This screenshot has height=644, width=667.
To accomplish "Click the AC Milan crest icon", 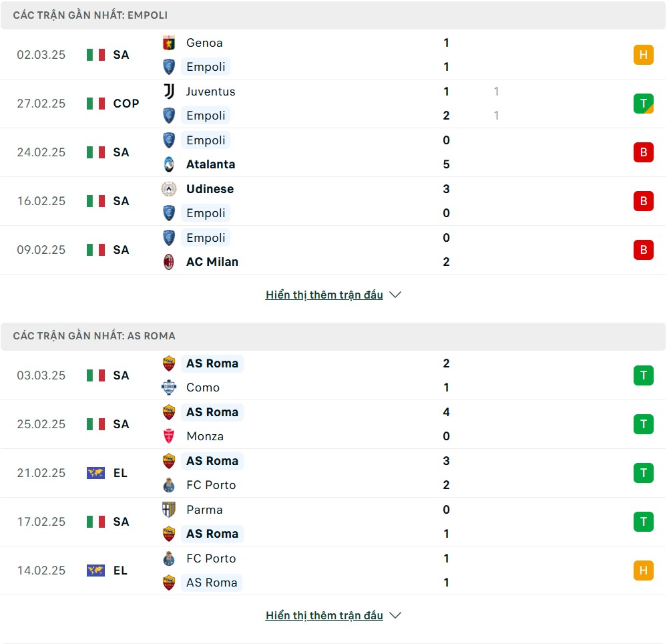I will point(169,262).
